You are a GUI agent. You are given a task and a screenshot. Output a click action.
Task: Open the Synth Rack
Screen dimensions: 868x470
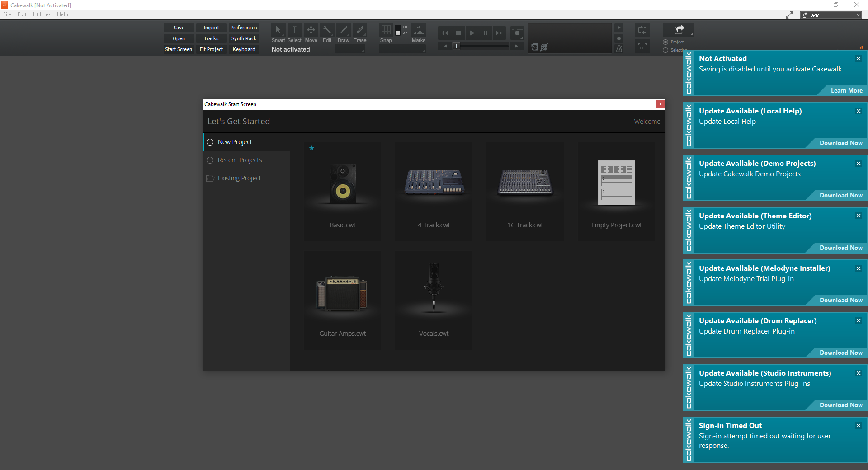pyautogui.click(x=244, y=38)
